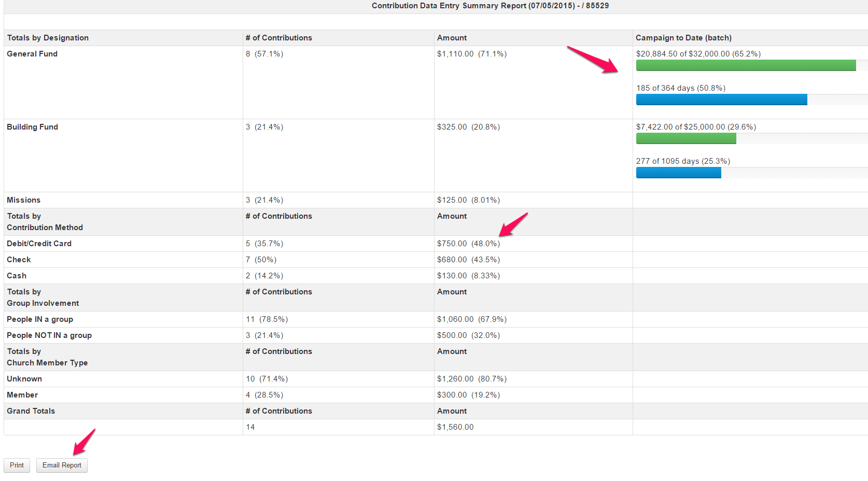Click '8 (57.1%)' General Fund contributions

point(264,54)
